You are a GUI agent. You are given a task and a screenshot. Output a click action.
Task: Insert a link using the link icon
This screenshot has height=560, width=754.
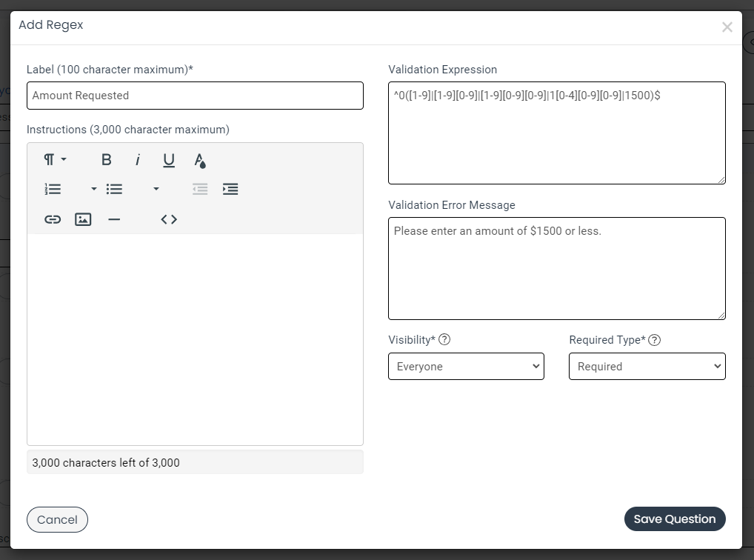pos(53,219)
